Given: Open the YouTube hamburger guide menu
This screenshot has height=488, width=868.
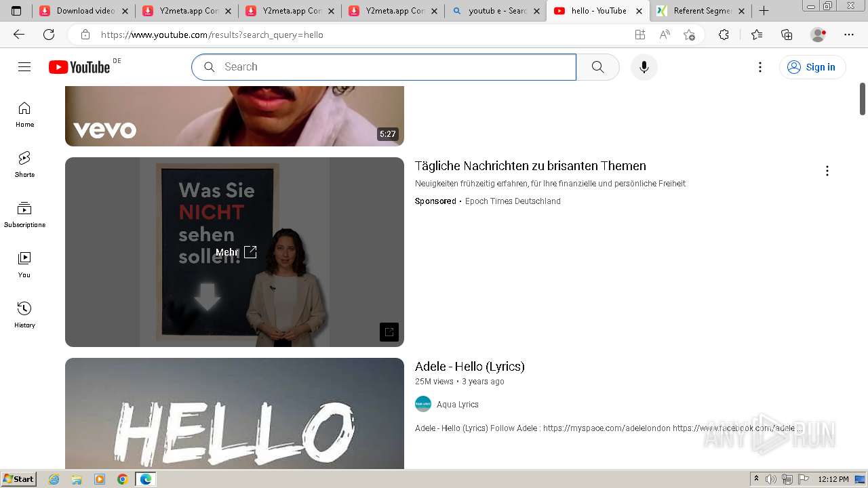Looking at the screenshot, I should tap(24, 66).
